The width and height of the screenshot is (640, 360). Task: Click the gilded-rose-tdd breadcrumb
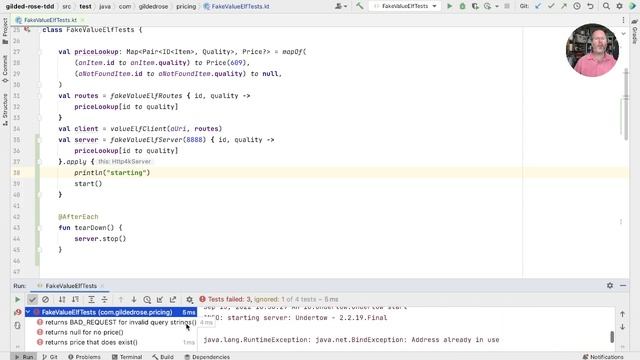point(30,6)
